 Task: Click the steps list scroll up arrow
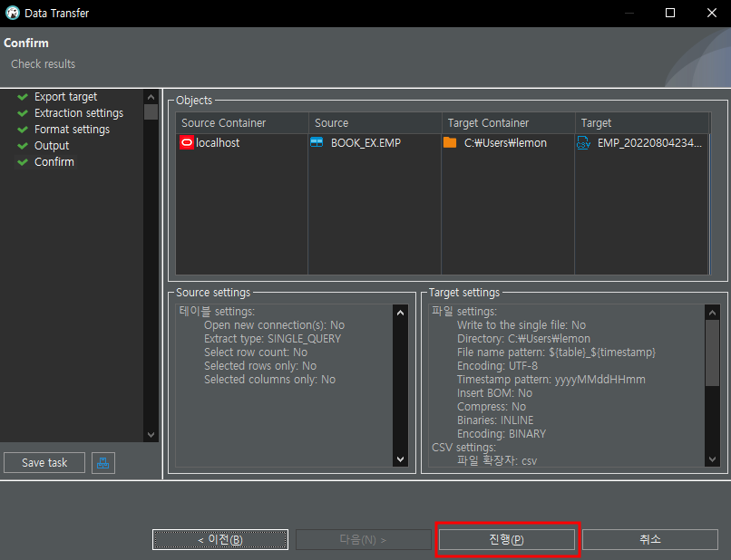[x=151, y=97]
